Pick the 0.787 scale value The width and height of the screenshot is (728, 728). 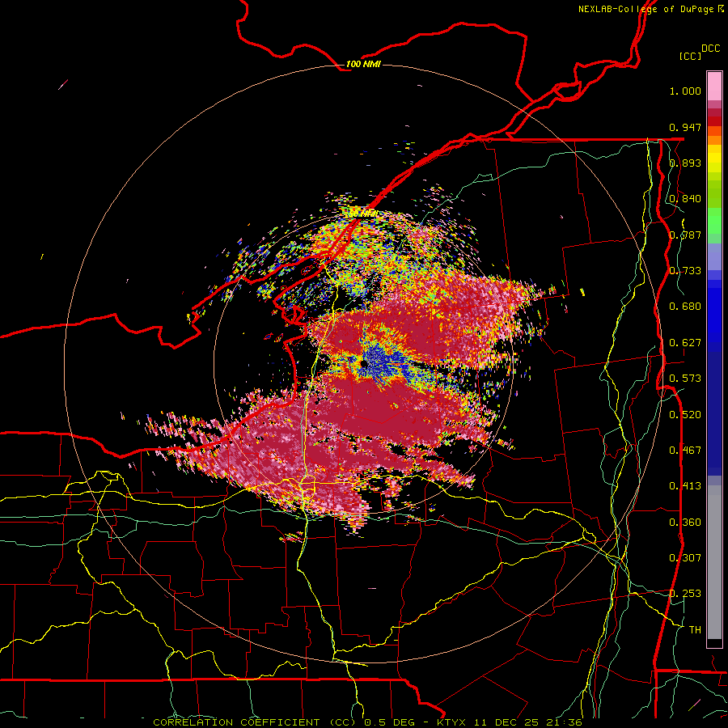coord(685,235)
